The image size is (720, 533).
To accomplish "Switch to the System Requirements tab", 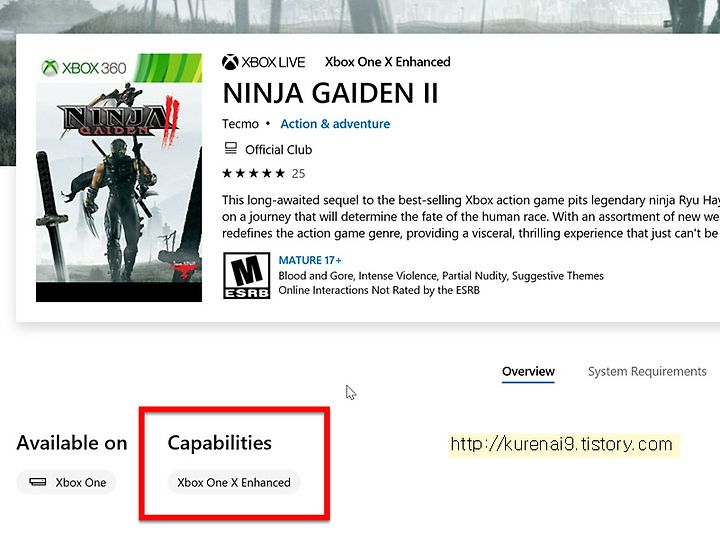I will (x=647, y=371).
